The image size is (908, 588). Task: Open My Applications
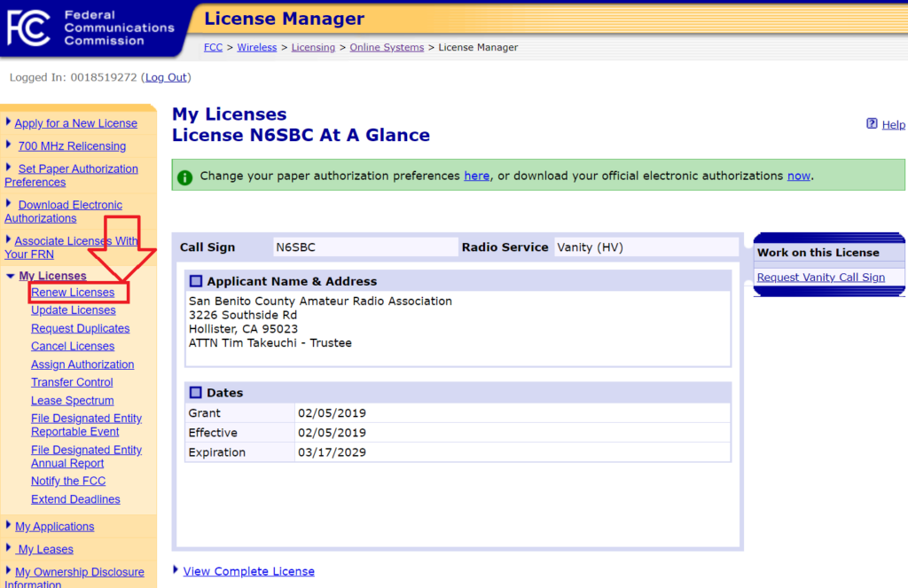tap(54, 527)
